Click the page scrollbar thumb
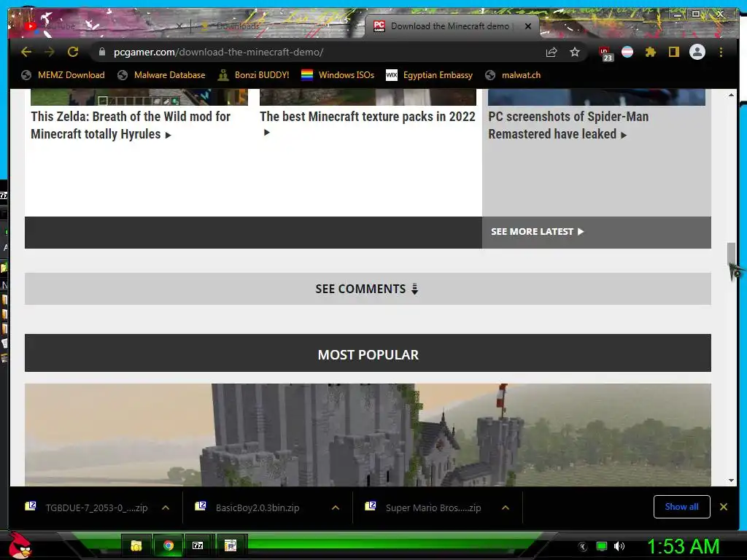This screenshot has width=747, height=560. pos(731,254)
